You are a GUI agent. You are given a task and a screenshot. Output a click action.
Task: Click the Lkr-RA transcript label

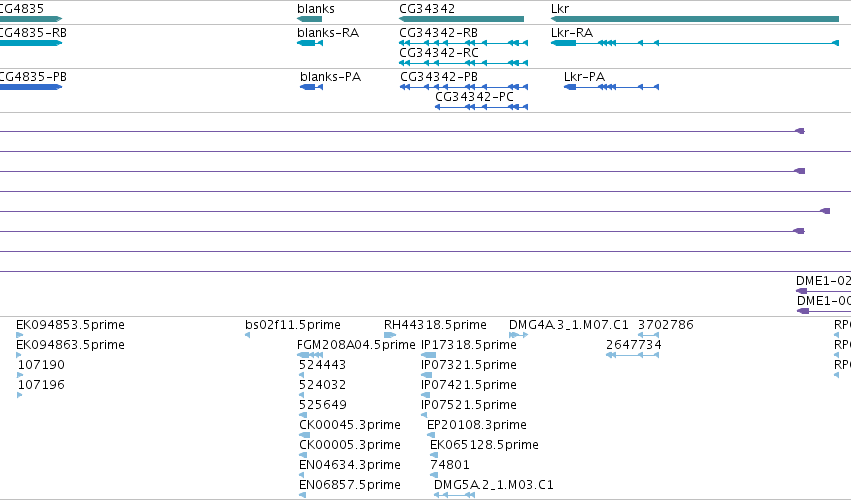(572, 33)
